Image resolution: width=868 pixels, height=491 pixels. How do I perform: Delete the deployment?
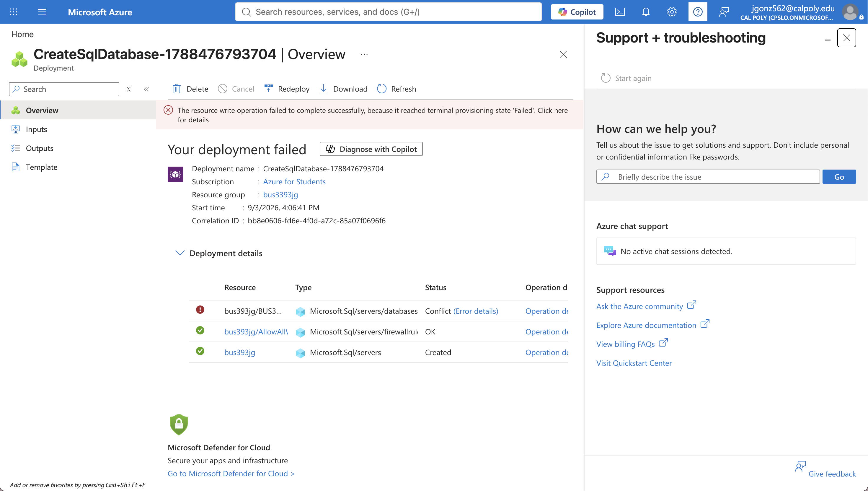190,89
